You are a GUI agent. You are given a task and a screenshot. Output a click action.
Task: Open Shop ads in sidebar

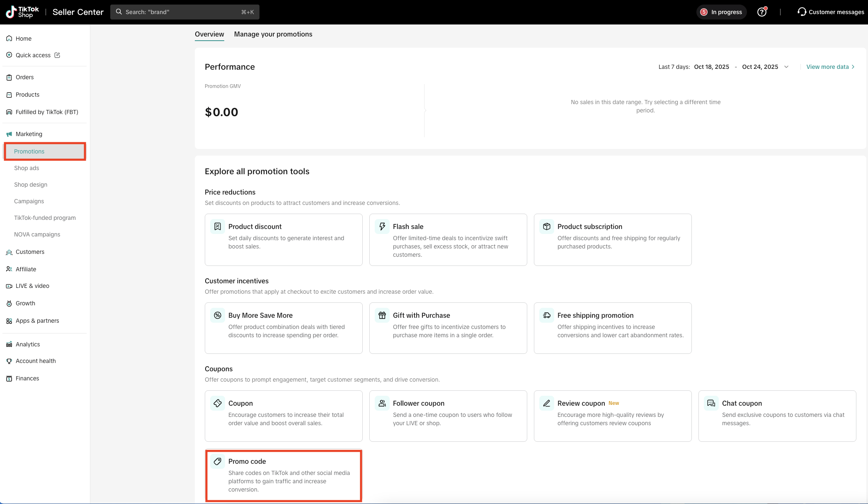click(27, 168)
